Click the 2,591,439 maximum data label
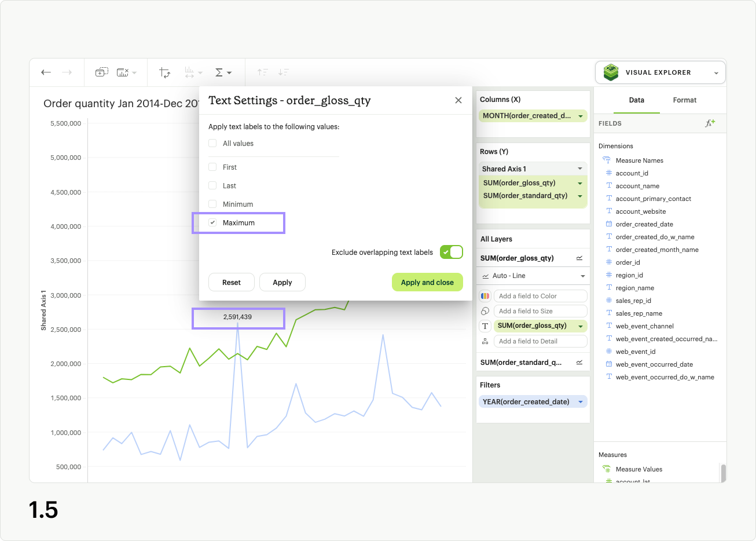The image size is (756, 541). tap(237, 317)
